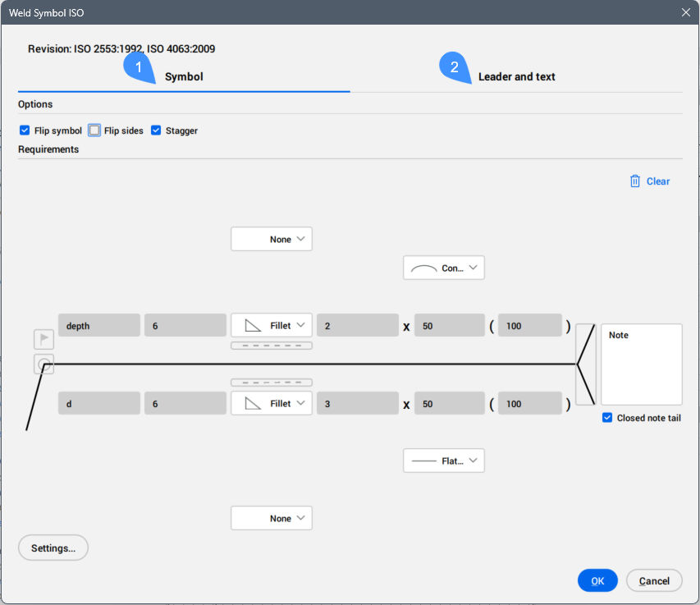Click the note tail fork button

(x=586, y=364)
